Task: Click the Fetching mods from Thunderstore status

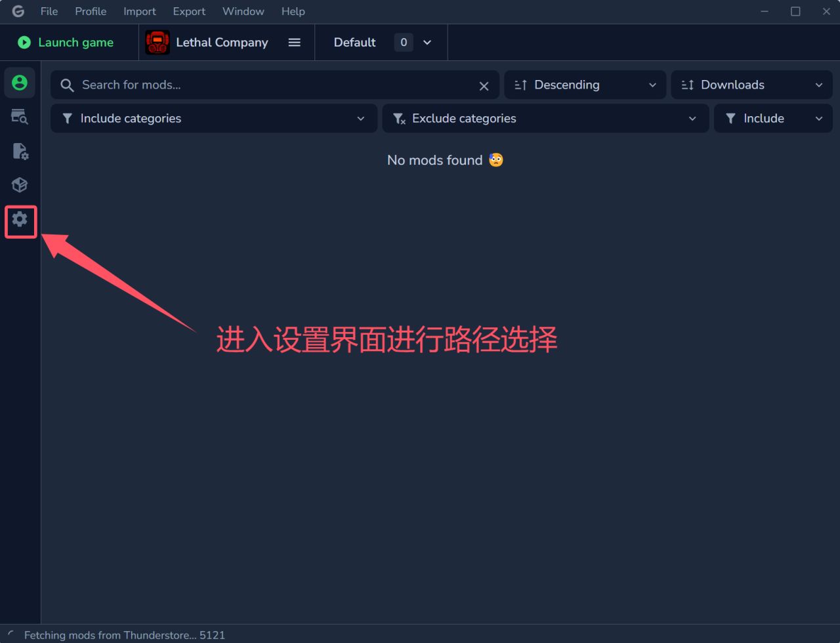Action: click(x=125, y=635)
